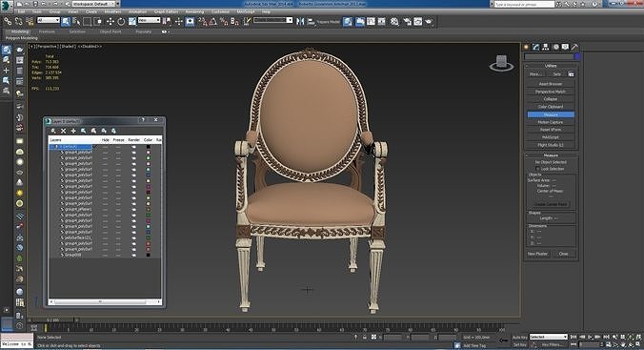Click the search keyword field
The image size is (644, 350).
coord(524,4)
